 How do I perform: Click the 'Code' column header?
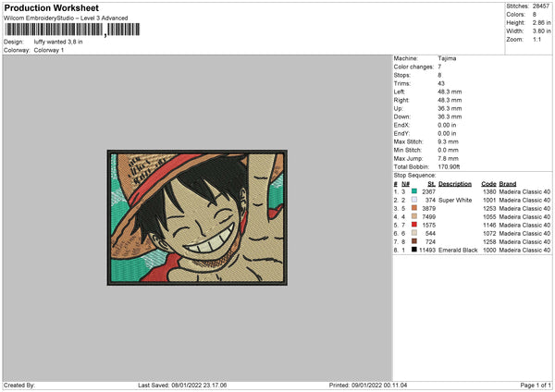tap(488, 184)
